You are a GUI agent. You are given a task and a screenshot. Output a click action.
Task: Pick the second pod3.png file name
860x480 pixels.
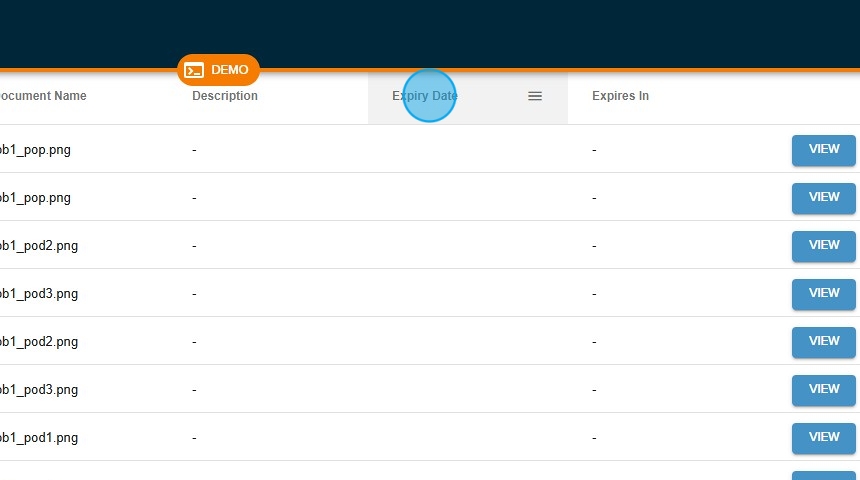click(38, 390)
